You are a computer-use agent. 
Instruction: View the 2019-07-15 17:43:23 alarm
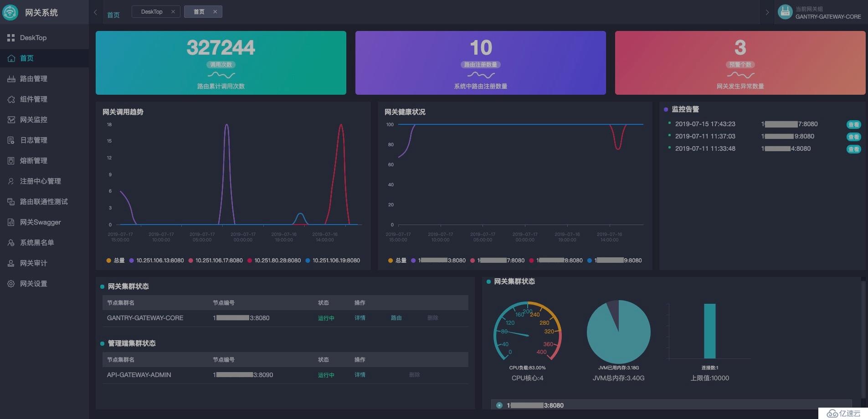coord(853,124)
